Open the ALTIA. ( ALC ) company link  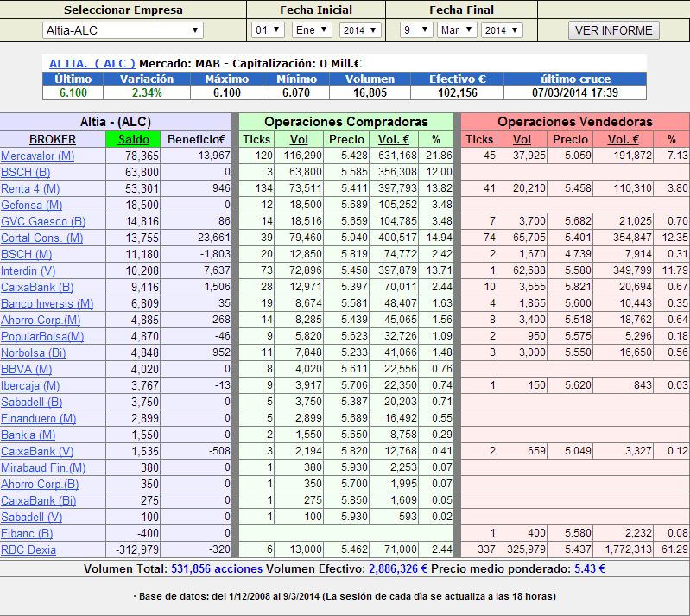pos(92,63)
